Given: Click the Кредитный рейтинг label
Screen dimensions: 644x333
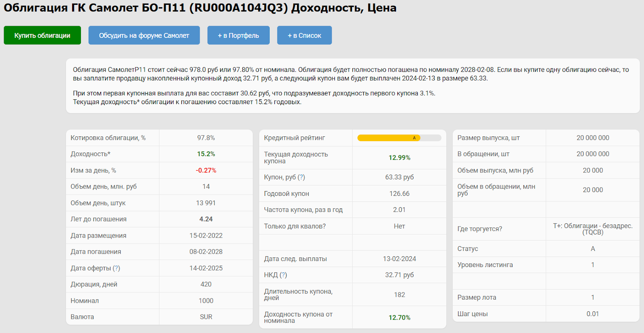Looking at the screenshot, I should coord(295,138).
